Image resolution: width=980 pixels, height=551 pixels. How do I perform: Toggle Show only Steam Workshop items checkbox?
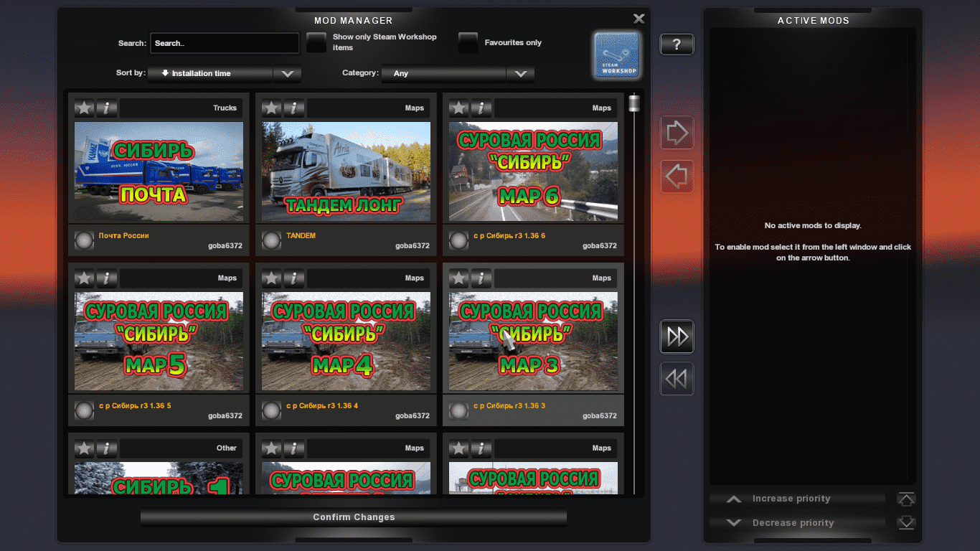click(x=316, y=42)
